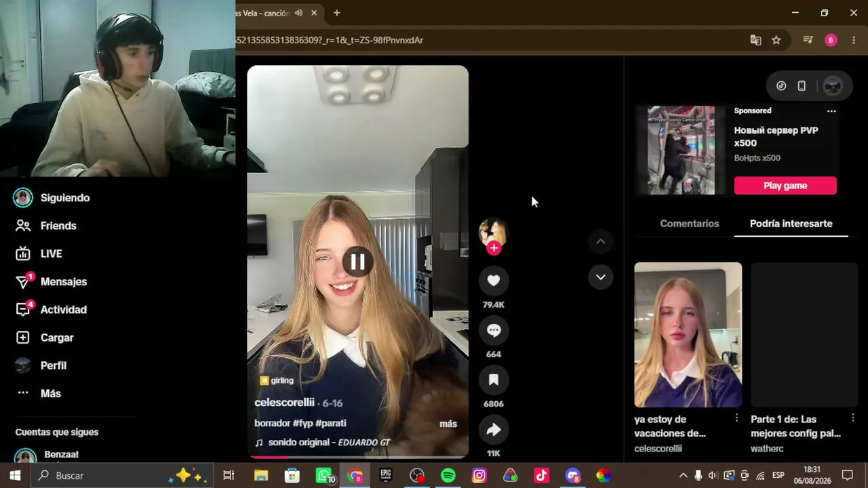This screenshot has width=868, height=488.
Task: Open Instagram from the taskbar
Action: point(479,476)
